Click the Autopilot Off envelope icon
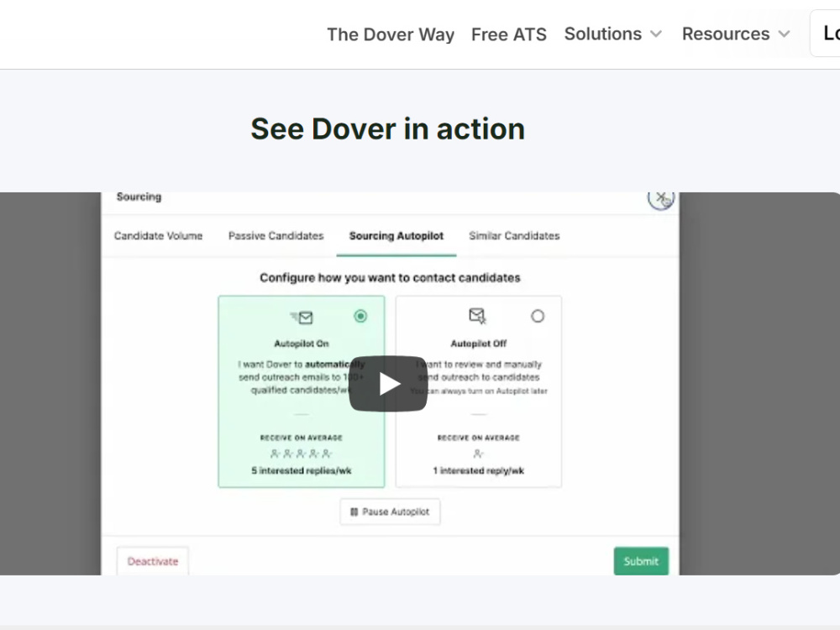 [x=477, y=316]
